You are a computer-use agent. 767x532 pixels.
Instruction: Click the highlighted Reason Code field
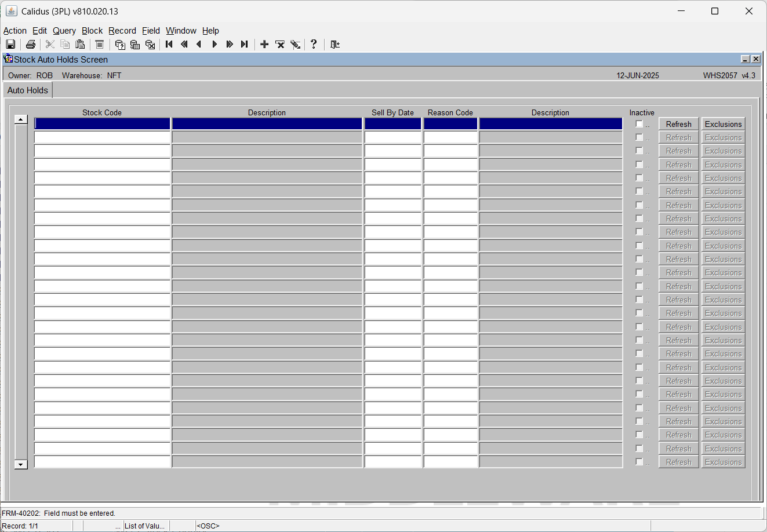[x=450, y=124]
